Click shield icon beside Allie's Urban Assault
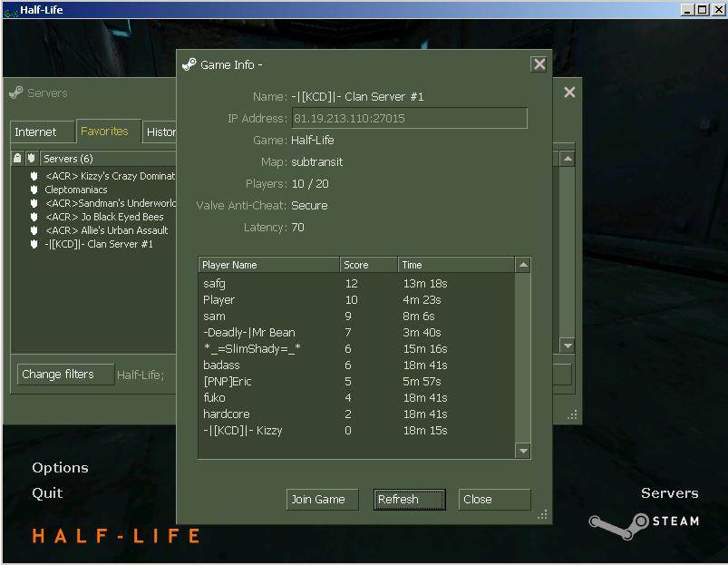The image size is (728, 565). [34, 230]
